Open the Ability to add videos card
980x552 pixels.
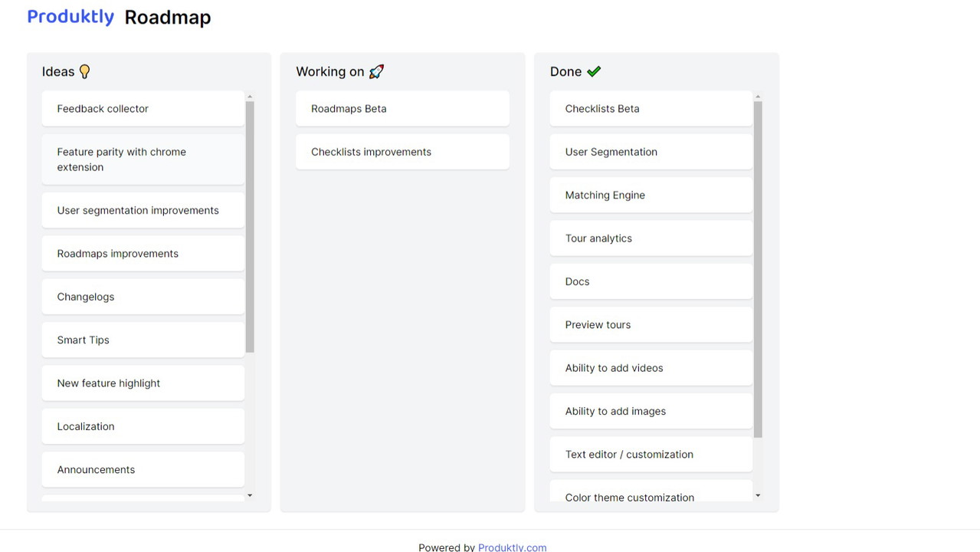pos(651,368)
